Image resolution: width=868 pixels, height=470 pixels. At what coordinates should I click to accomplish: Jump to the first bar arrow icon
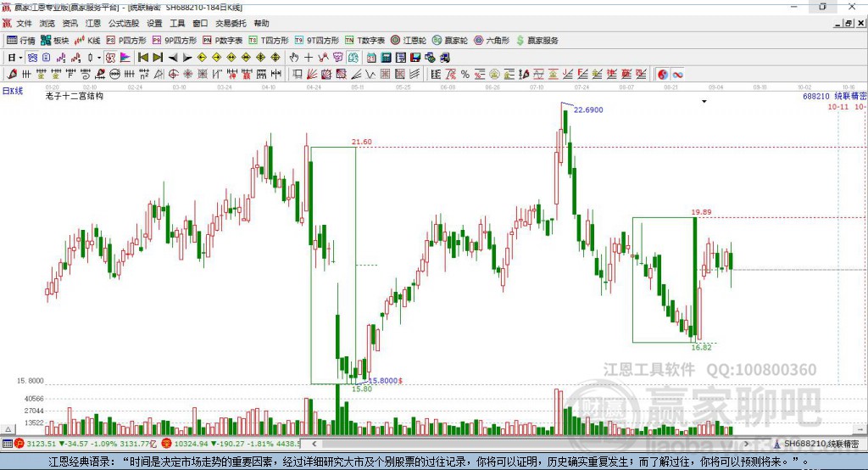click(x=143, y=58)
